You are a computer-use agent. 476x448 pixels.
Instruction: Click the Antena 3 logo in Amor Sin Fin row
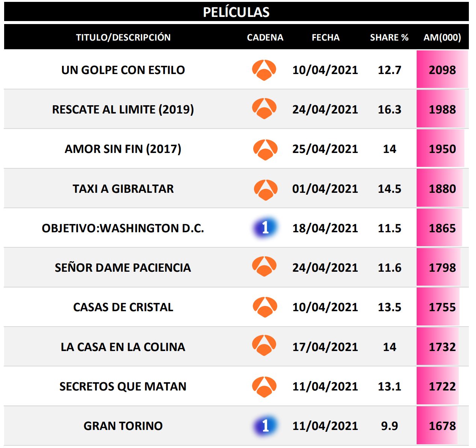tap(265, 149)
